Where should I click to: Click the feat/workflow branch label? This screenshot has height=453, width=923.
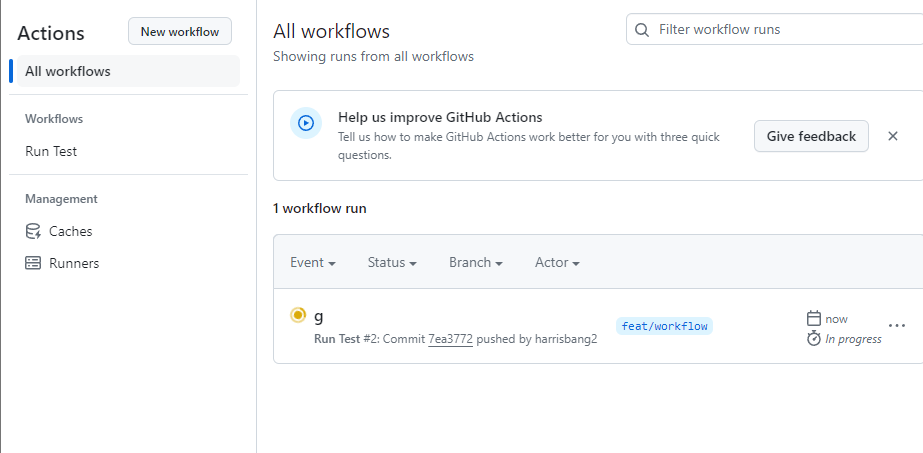(665, 326)
